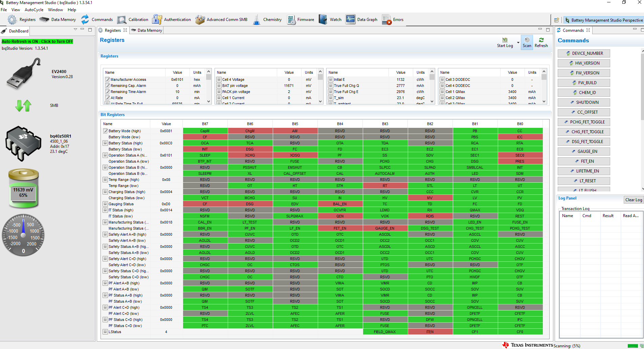
Task: Click the GAUGE_EN command button
Action: click(x=584, y=152)
